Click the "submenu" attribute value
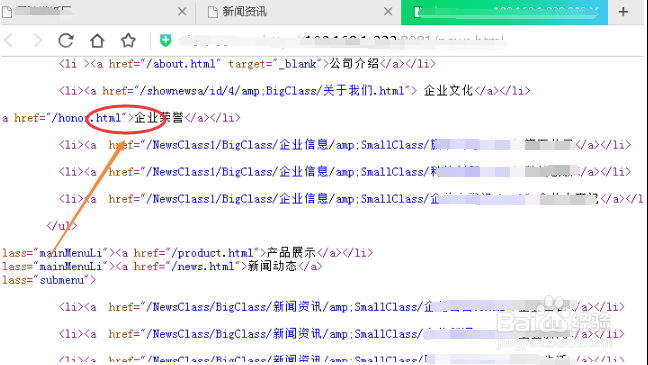 (62, 280)
